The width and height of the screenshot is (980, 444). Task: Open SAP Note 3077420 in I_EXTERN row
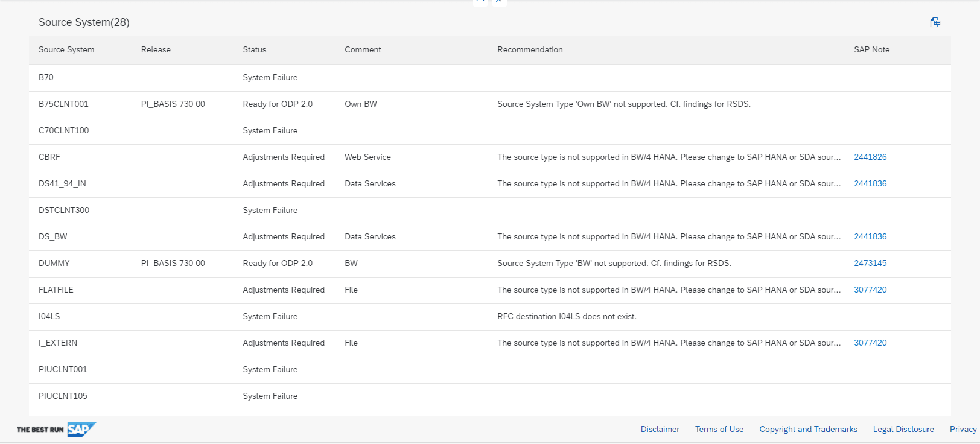pos(870,343)
